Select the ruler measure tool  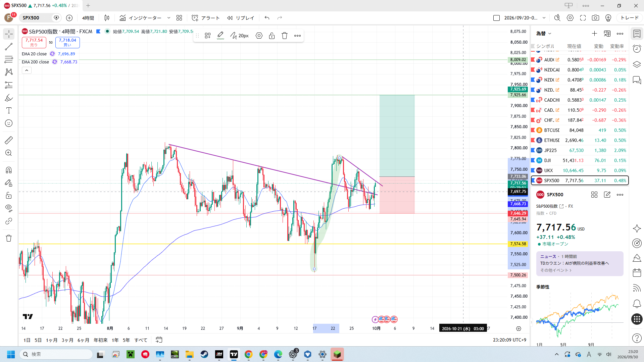tap(9, 140)
